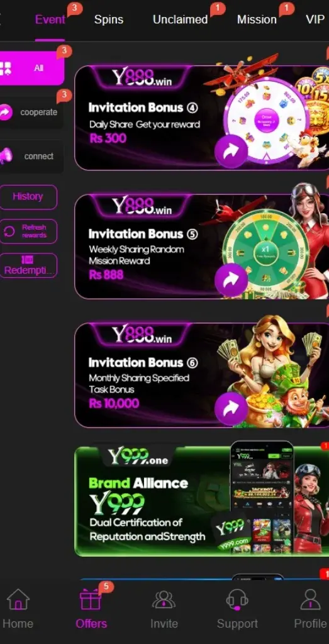Click share arrow on Invitation Bonus 4 banner
Viewport: 329px width, 644px height.
click(x=231, y=151)
